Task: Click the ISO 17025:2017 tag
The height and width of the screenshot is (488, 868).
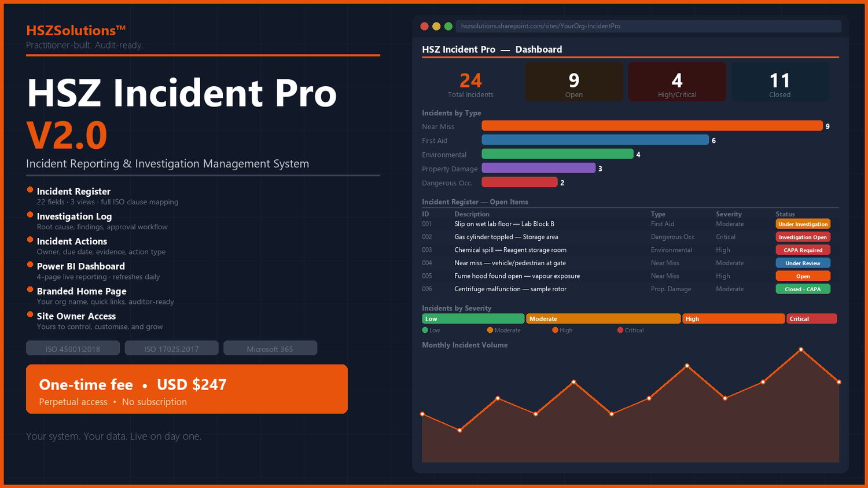Action: pyautogui.click(x=171, y=348)
